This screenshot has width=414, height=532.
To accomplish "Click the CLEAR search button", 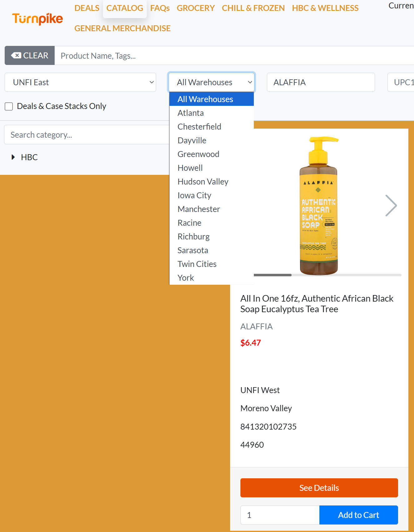I will pos(30,56).
